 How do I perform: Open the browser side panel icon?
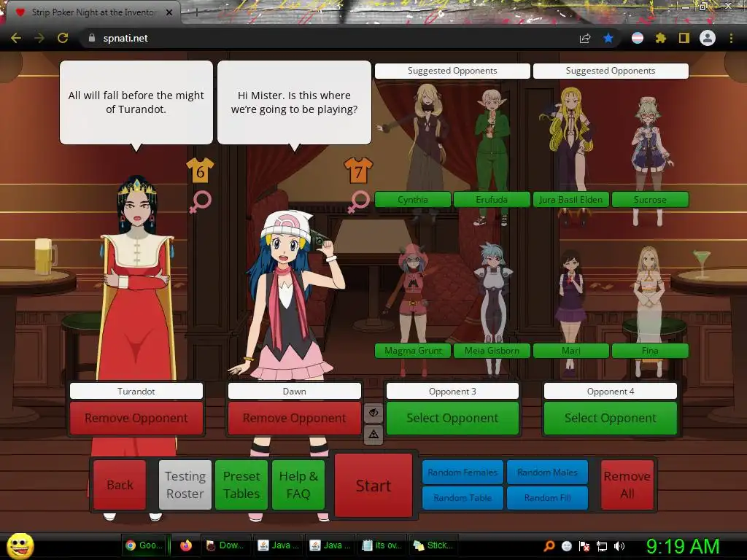tap(684, 38)
